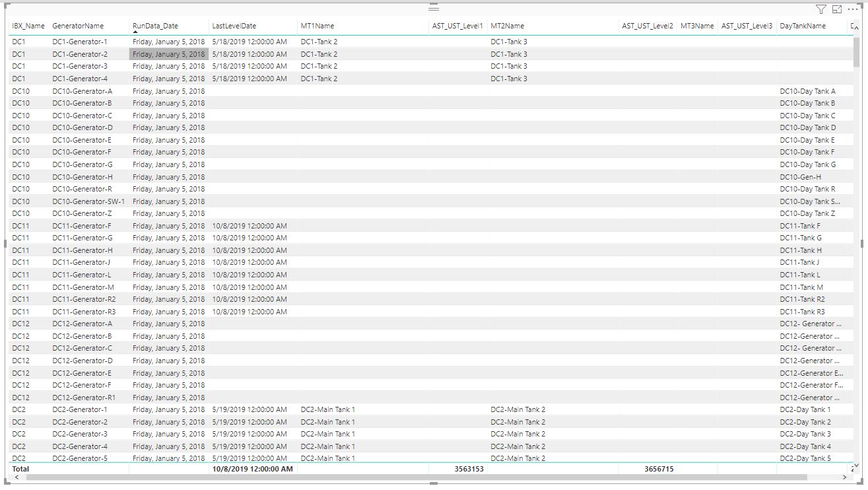Sort by the GeneratorName column header
Image resolution: width=868 pixels, height=490 pixels.
78,26
